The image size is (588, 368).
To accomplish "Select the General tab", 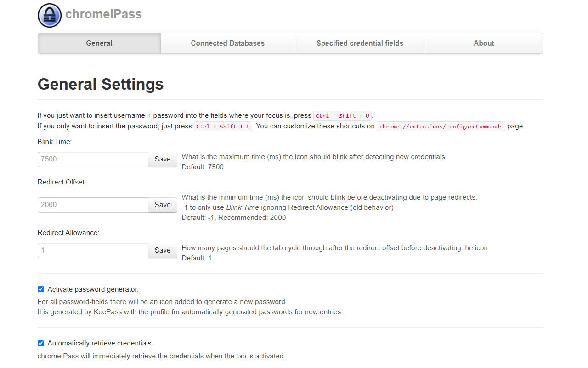I will tap(99, 43).
